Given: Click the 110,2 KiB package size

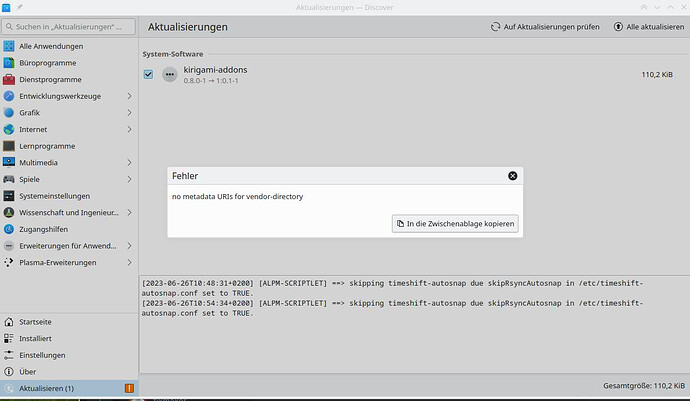Looking at the screenshot, I should (x=657, y=75).
